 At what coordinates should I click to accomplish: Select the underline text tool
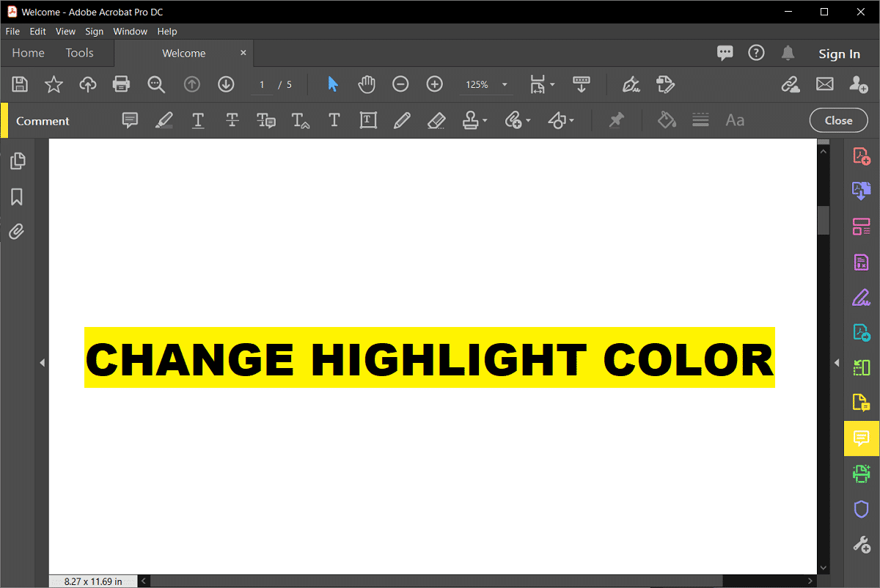click(x=197, y=120)
